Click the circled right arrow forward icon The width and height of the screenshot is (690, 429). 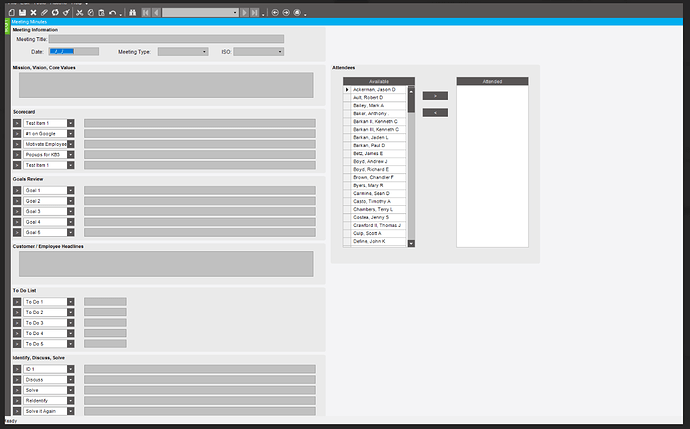(x=286, y=13)
